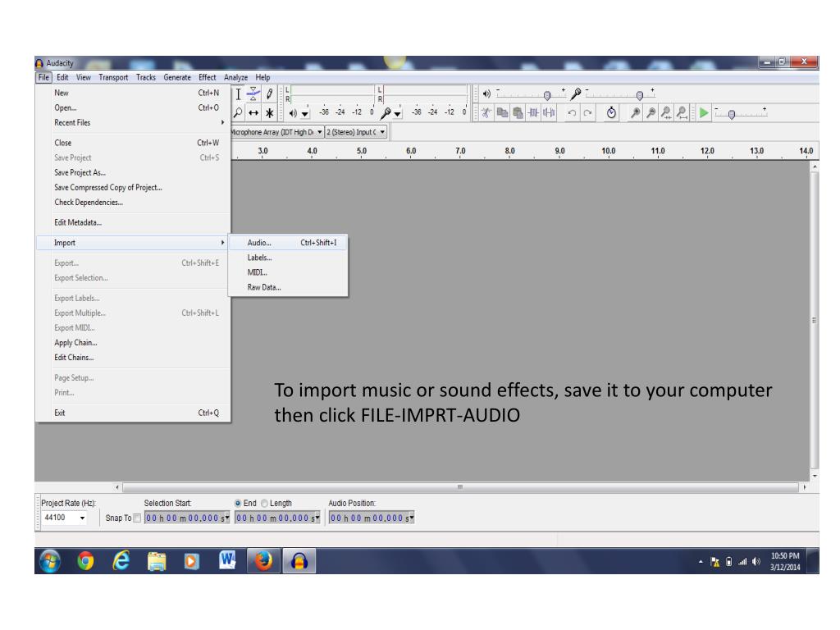Click the Undo arrow icon
Screen dimensions: 840x630
pos(572,112)
